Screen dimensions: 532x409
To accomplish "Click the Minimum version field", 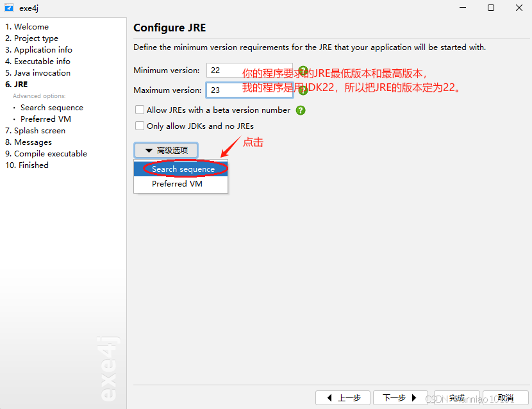I will click(x=249, y=71).
